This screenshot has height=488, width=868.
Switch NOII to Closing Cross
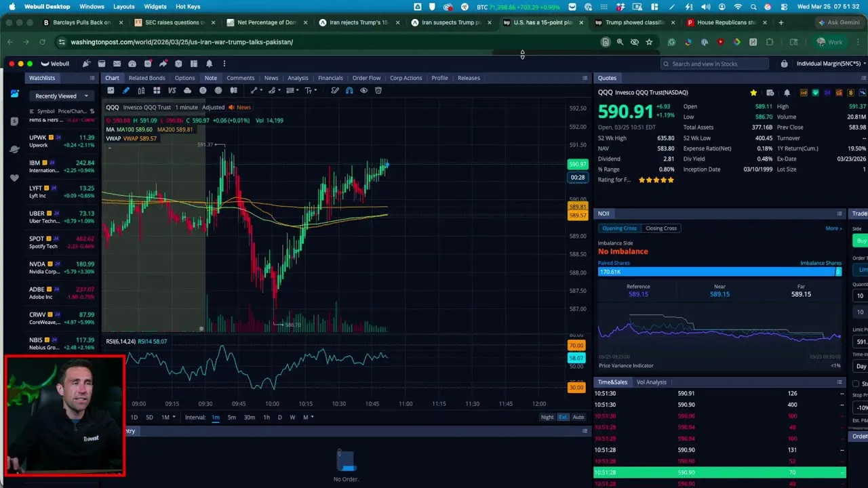point(660,228)
